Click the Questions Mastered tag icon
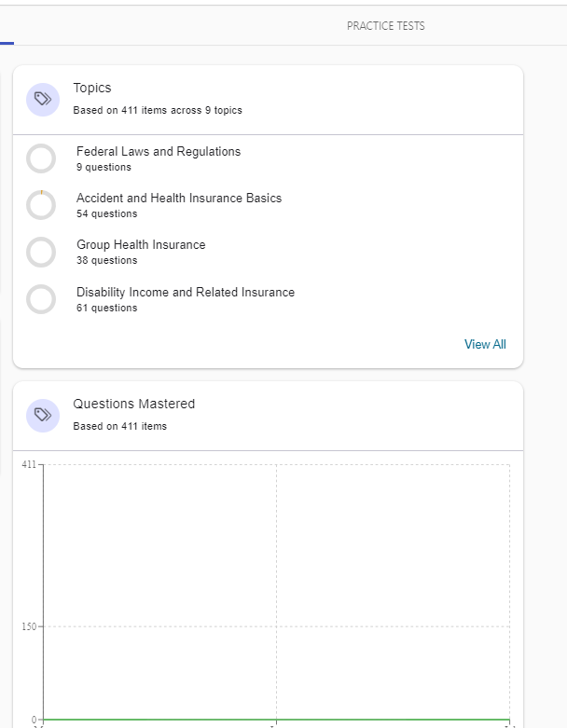The image size is (567, 728). [42, 415]
